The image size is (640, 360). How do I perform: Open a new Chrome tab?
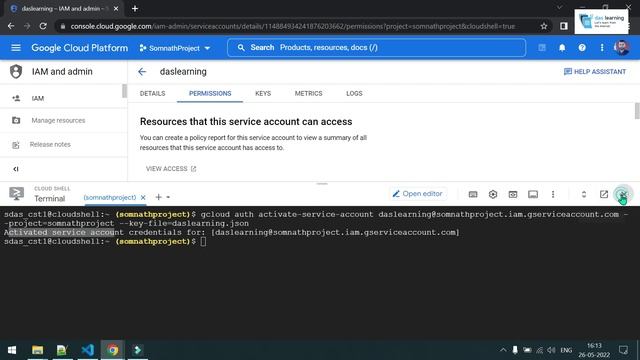point(135,9)
